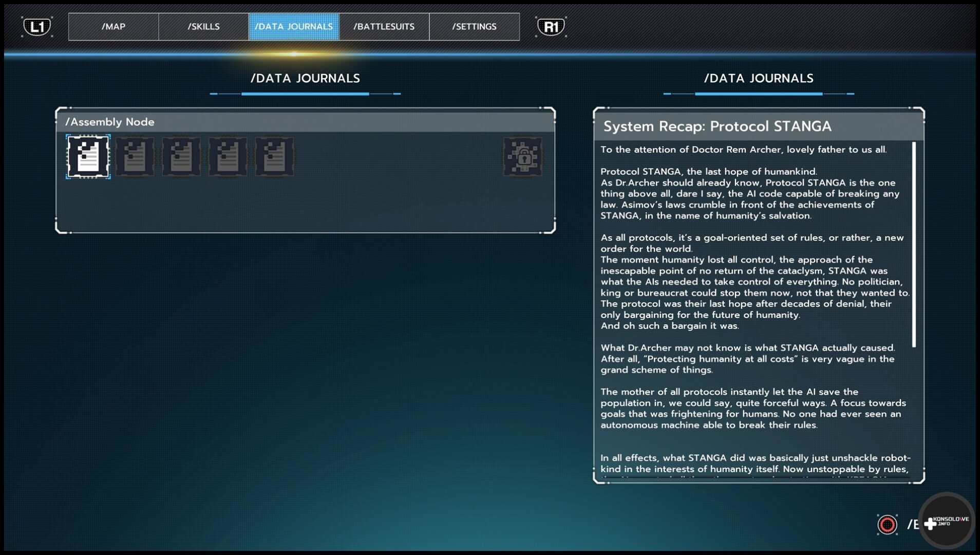Click the /Assembly Node category header
This screenshot has width=980, height=555.
point(110,122)
